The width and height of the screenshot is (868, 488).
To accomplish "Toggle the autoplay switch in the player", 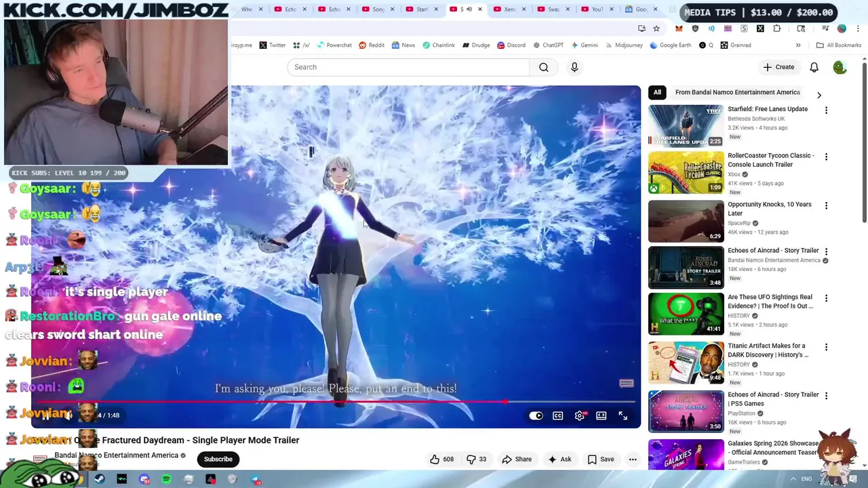I will pyautogui.click(x=536, y=415).
